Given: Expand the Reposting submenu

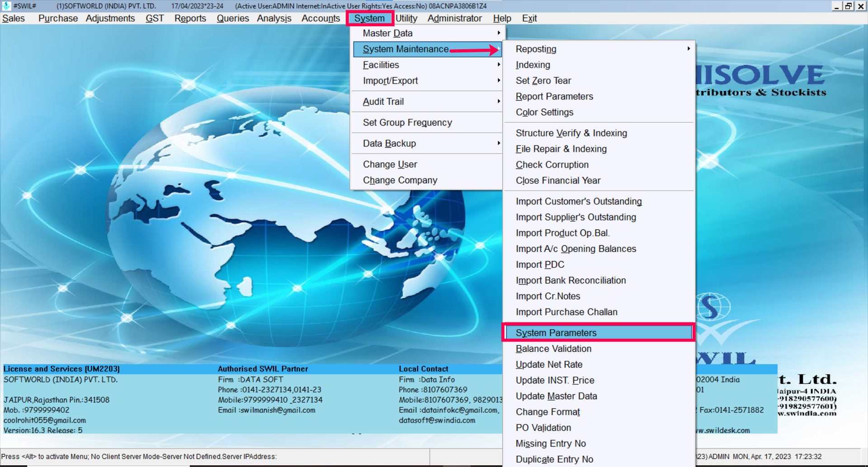Looking at the screenshot, I should (x=599, y=49).
